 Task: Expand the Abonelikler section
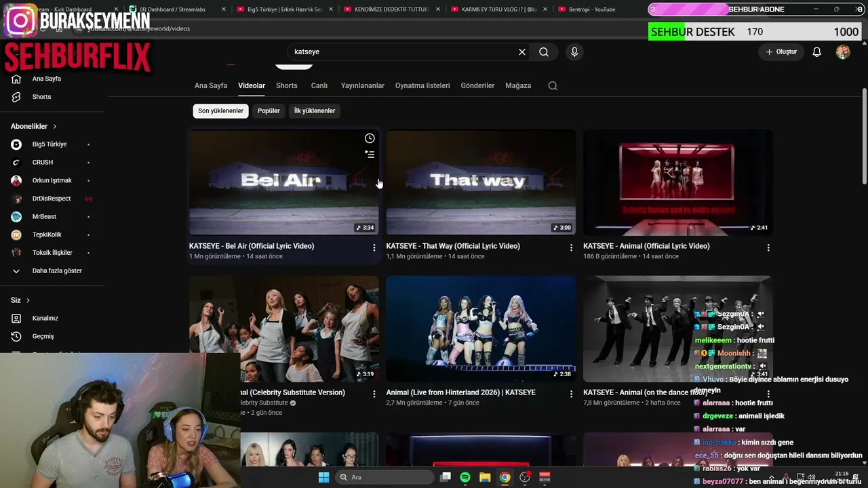point(34,127)
